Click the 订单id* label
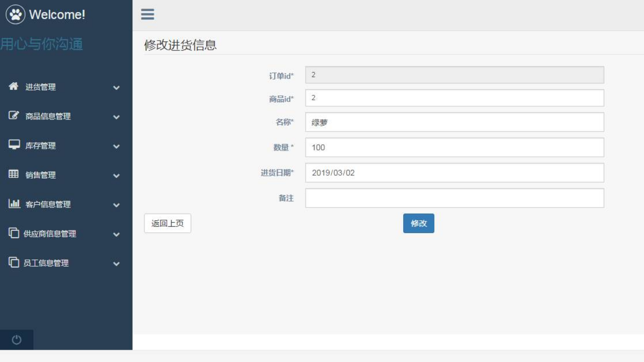Viewport: 644px width, 362px height. coord(281,76)
